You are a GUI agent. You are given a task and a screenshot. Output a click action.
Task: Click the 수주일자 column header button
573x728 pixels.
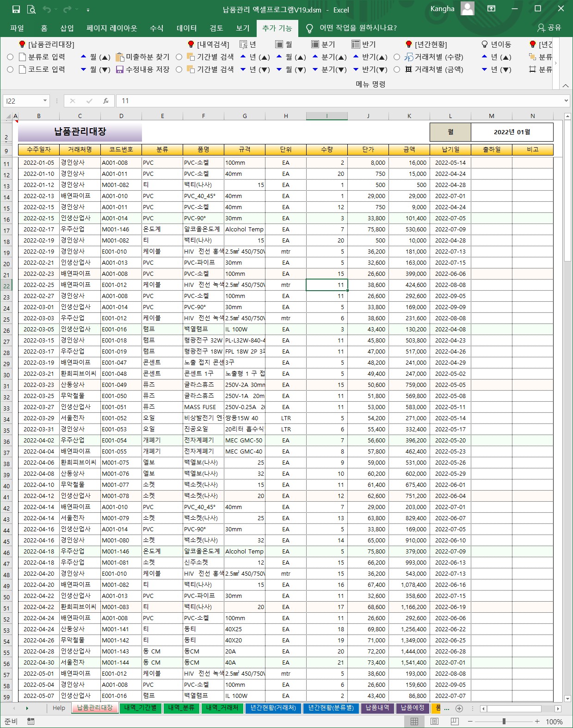point(39,149)
